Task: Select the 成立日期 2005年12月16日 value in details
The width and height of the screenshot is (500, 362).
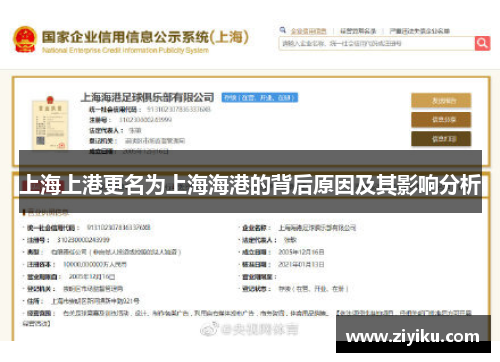Action: (x=301, y=252)
